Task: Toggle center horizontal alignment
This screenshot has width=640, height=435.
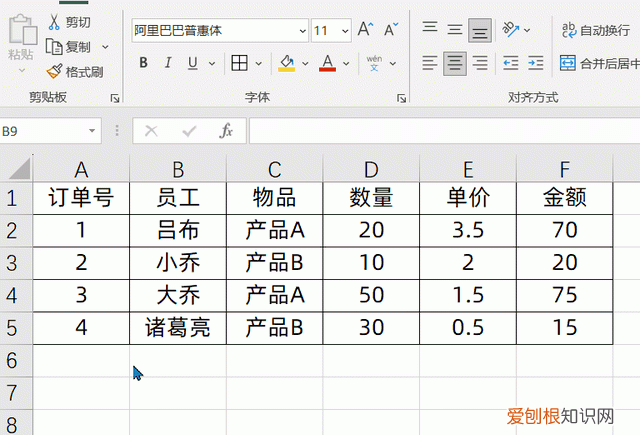Action: (455, 63)
